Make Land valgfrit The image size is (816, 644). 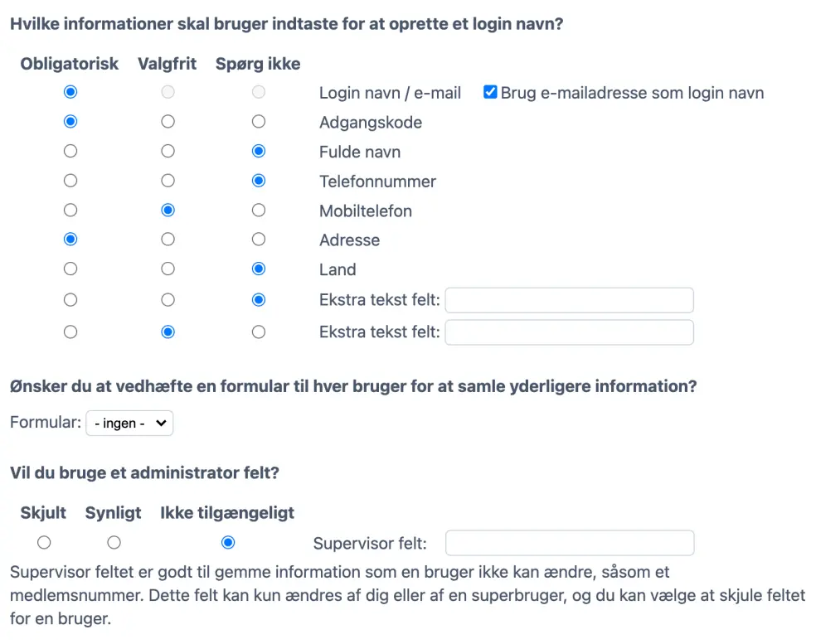click(168, 269)
